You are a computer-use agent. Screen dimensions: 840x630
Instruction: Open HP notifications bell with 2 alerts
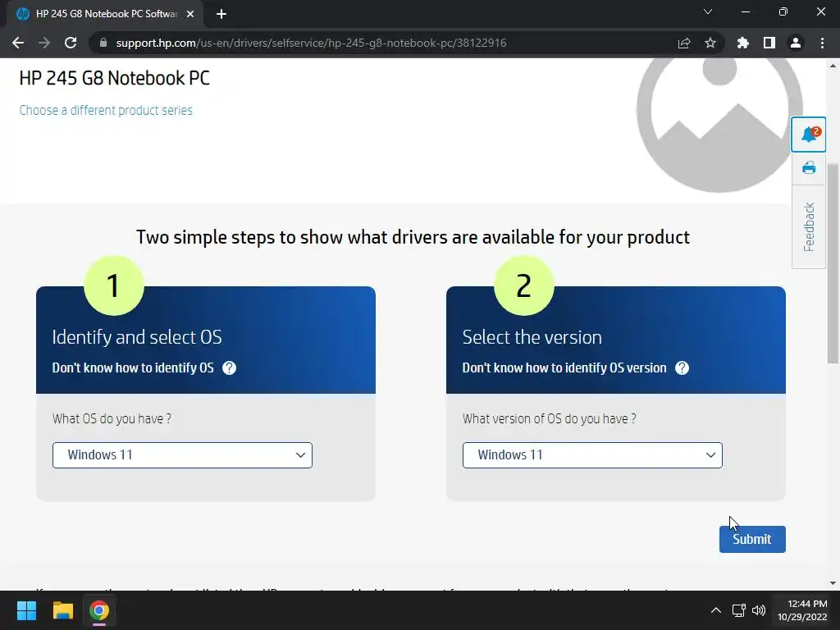click(x=809, y=135)
